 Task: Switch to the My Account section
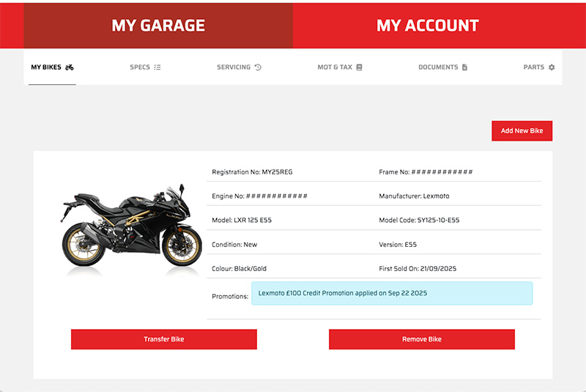pos(427,26)
